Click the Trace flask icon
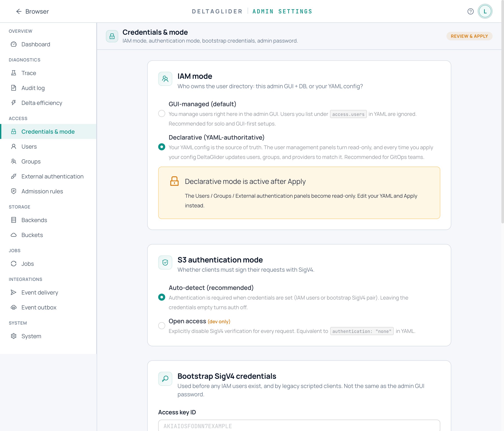The height and width of the screenshot is (431, 504). 14,73
